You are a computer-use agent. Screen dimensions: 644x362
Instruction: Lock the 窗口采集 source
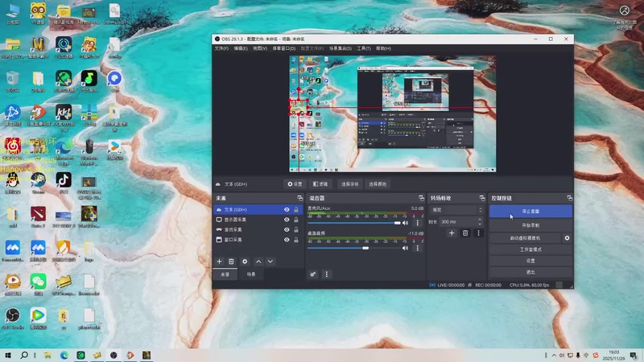(x=296, y=240)
